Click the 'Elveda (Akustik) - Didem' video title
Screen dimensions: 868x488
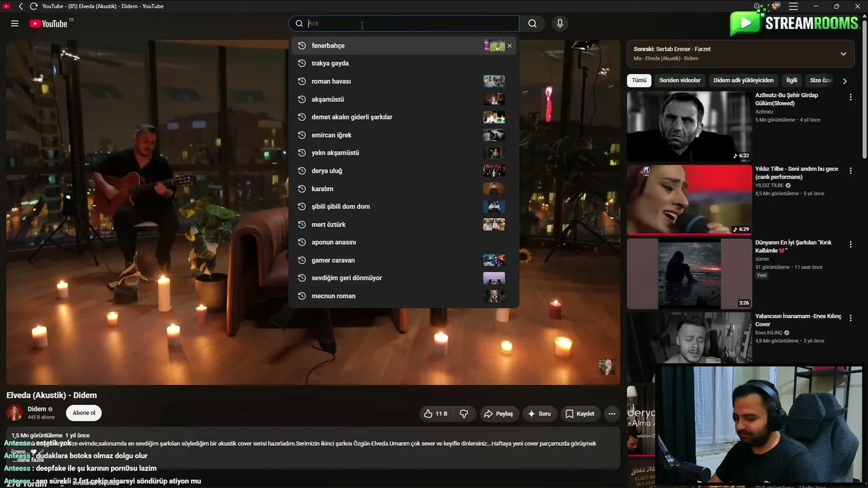[x=52, y=395]
